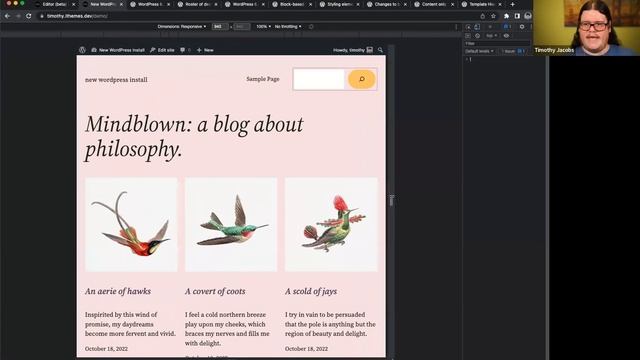Viewport: 640px width, 360px height.
Task: Click Edit site in the admin bar
Action: pyautogui.click(x=162, y=50)
